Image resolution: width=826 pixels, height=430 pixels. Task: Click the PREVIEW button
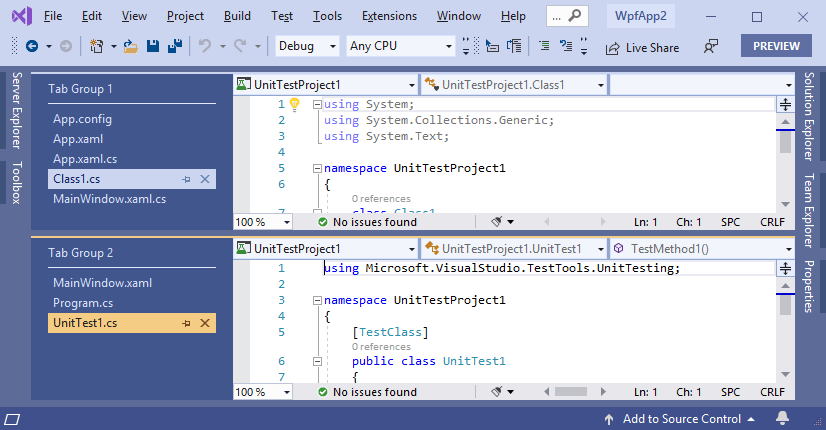[x=776, y=46]
